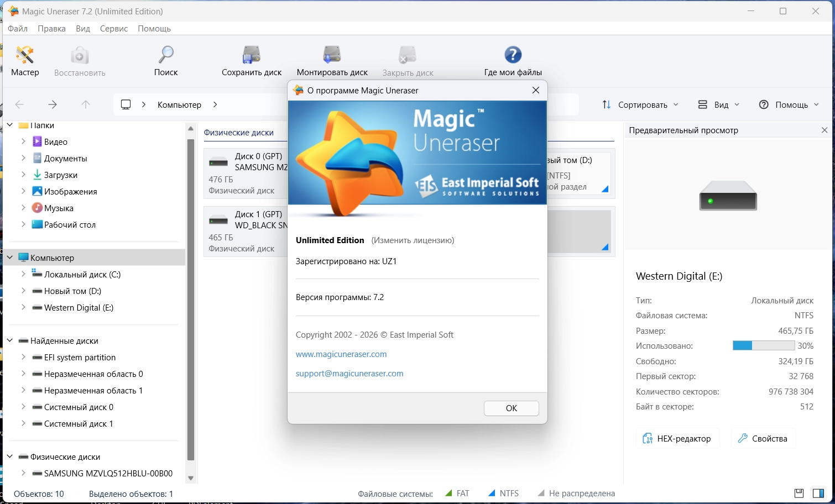Select the Музыка music icon
The image size is (835, 504).
[x=37, y=208]
